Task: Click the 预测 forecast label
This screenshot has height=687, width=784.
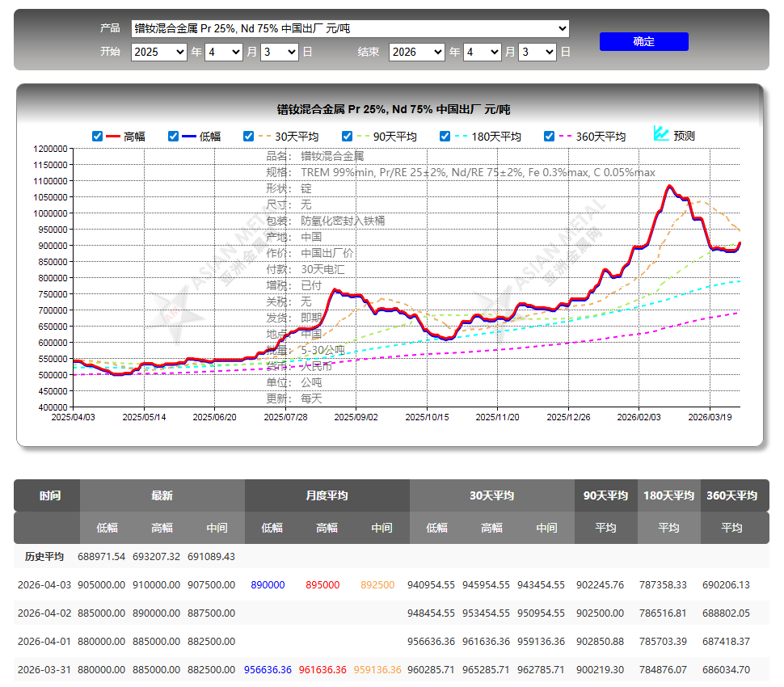Action: (x=684, y=136)
